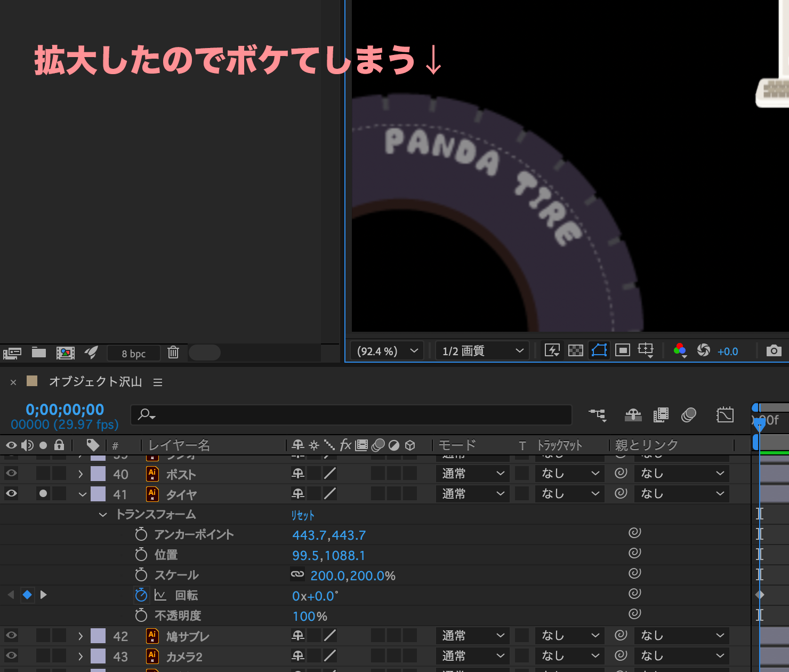Click the Scale value 200.0,200.0%
Viewport: 789px width, 672px height.
click(x=353, y=575)
